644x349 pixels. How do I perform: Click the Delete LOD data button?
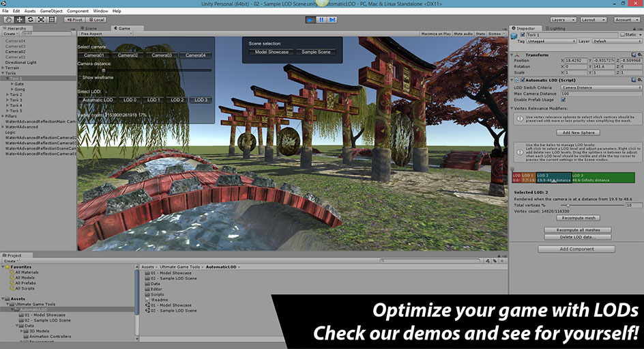point(578,237)
